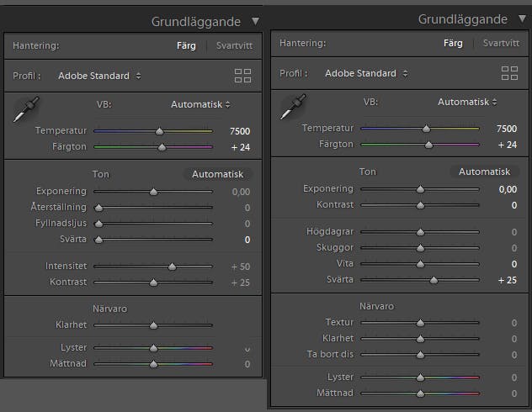Open profile browser grid icon in left panel
The width and height of the screenshot is (532, 412).
(x=243, y=76)
